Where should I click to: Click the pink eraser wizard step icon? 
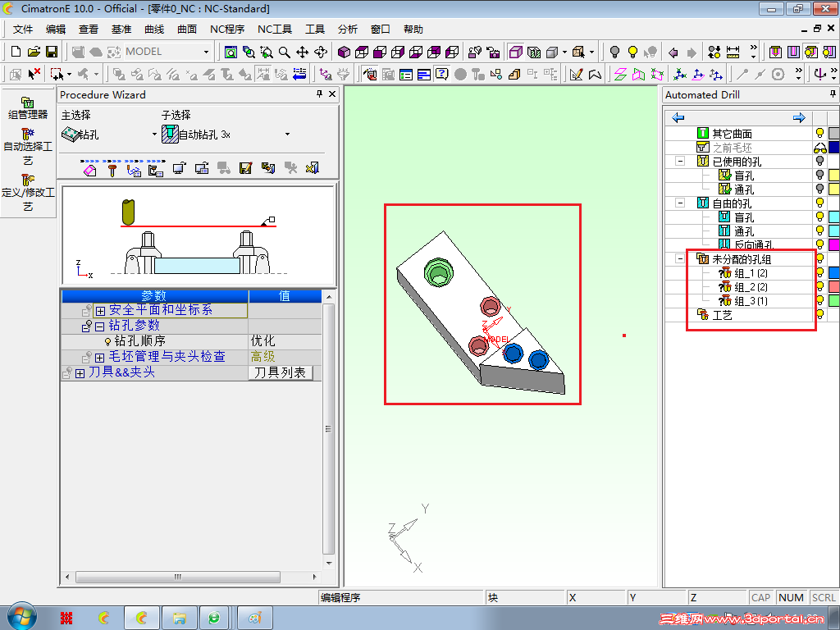click(x=90, y=169)
